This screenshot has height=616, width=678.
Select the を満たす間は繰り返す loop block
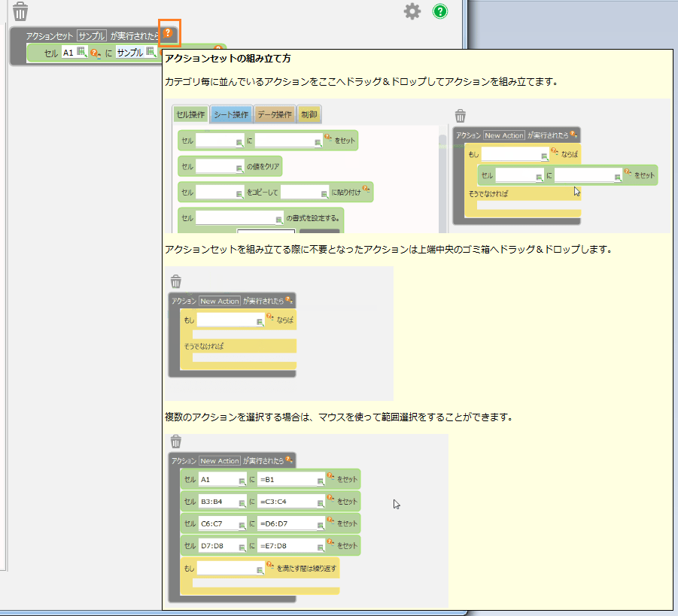306,568
